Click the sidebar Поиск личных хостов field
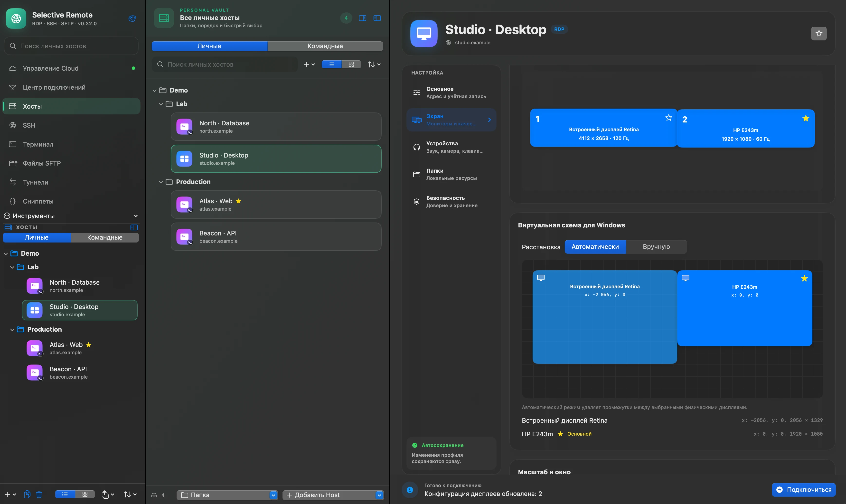This screenshot has width=846, height=504. pos(71,46)
